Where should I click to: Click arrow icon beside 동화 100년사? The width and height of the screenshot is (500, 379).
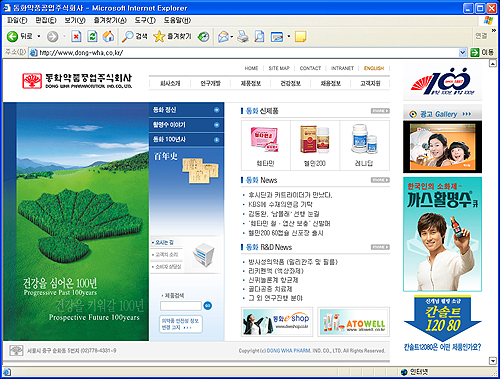[x=216, y=140]
